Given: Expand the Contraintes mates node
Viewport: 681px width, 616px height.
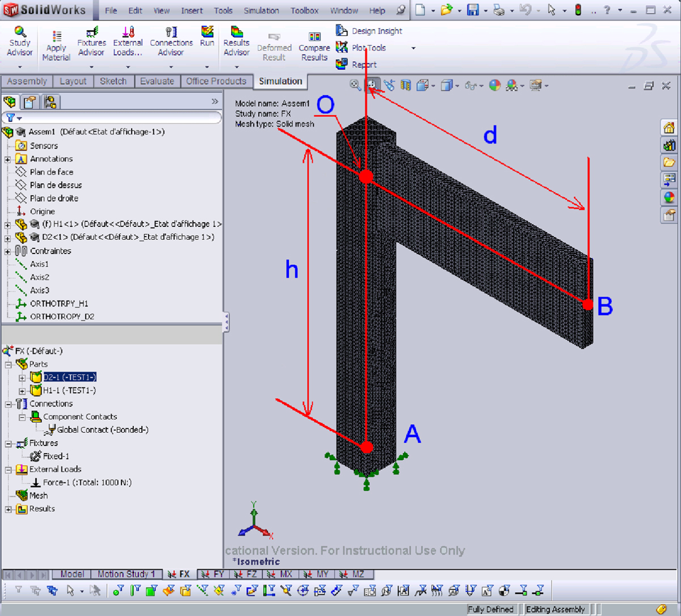Looking at the screenshot, I should (x=7, y=251).
